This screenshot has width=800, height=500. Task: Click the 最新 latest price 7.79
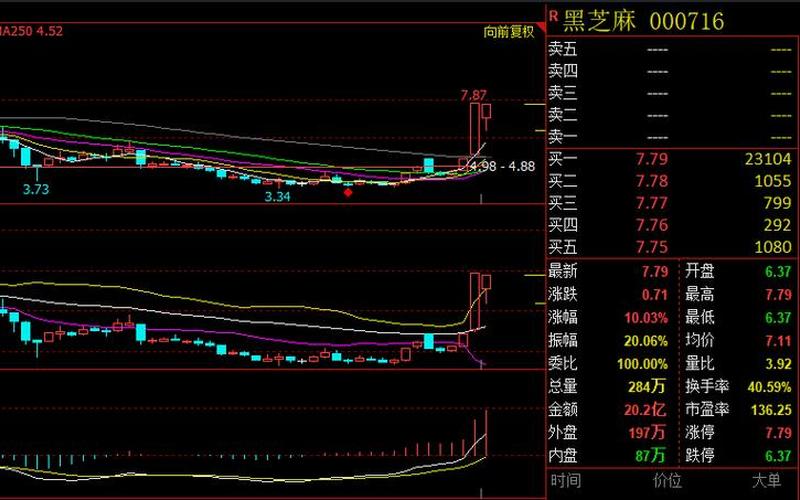click(655, 271)
